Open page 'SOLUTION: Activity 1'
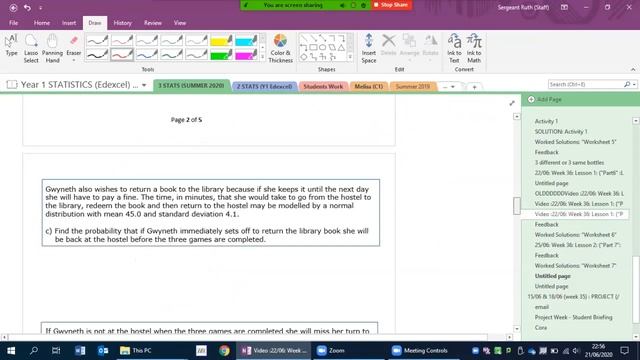640x360 pixels. click(561, 131)
